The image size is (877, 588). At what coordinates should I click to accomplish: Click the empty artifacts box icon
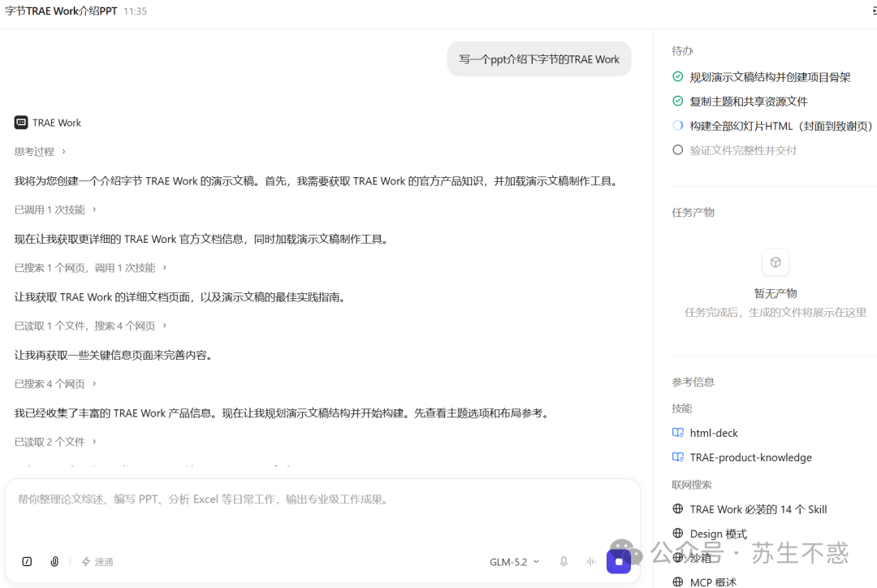[775, 262]
